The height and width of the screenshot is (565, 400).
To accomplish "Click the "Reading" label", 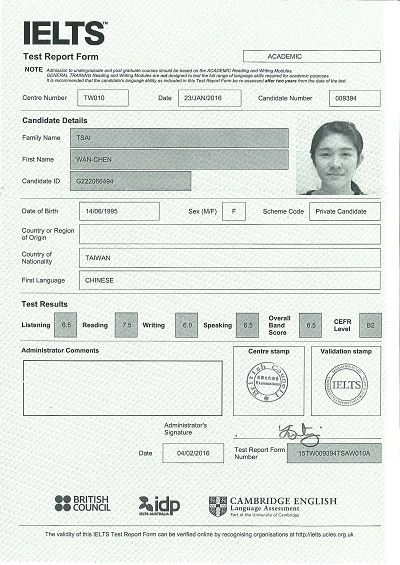I will click(95, 325).
